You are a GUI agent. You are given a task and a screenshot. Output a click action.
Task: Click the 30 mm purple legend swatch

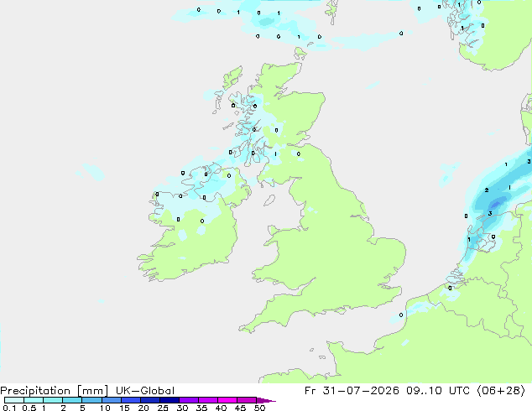[x=189, y=400]
